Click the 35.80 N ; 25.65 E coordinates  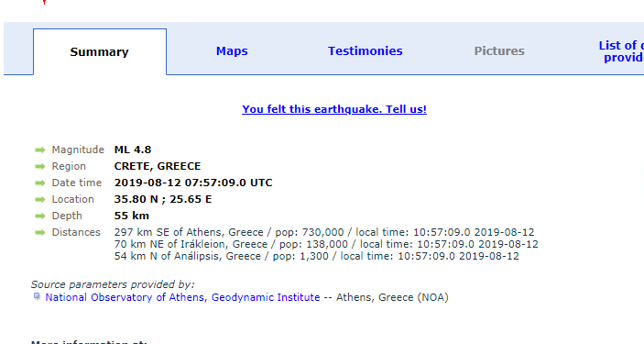click(x=163, y=199)
